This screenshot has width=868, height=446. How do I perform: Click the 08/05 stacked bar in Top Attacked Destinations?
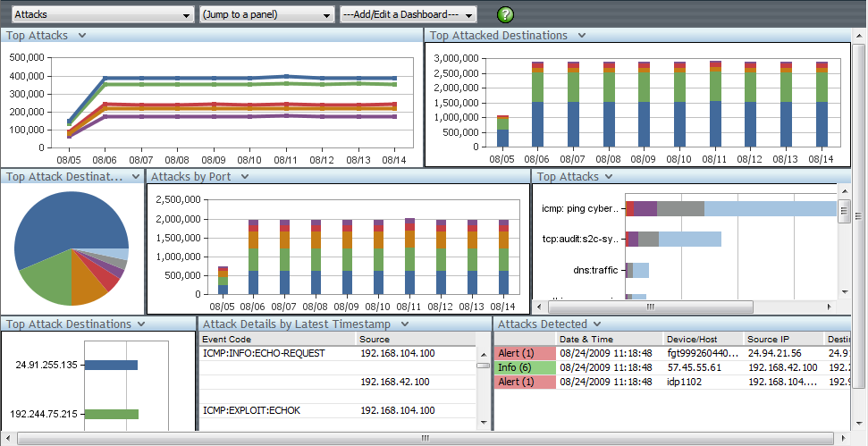502,131
